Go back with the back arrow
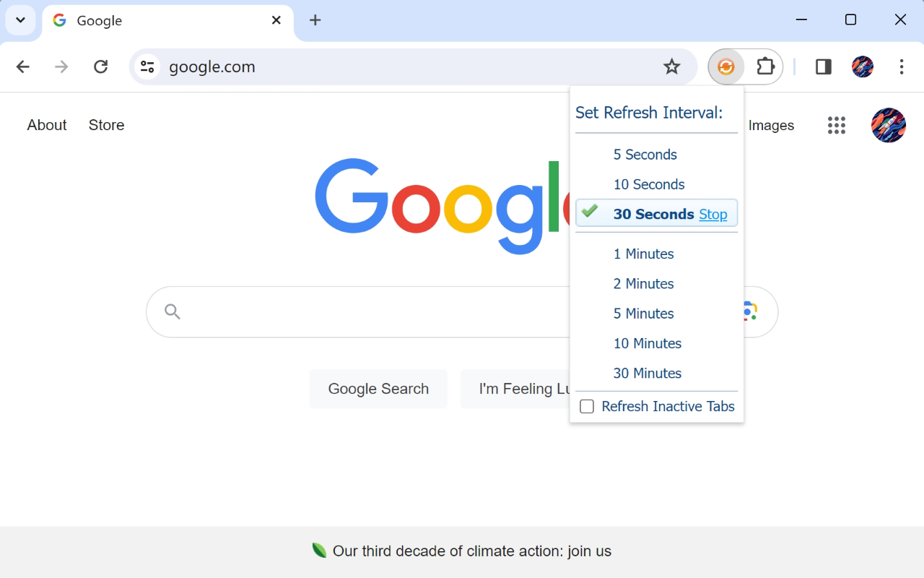924x578 pixels. tap(23, 67)
